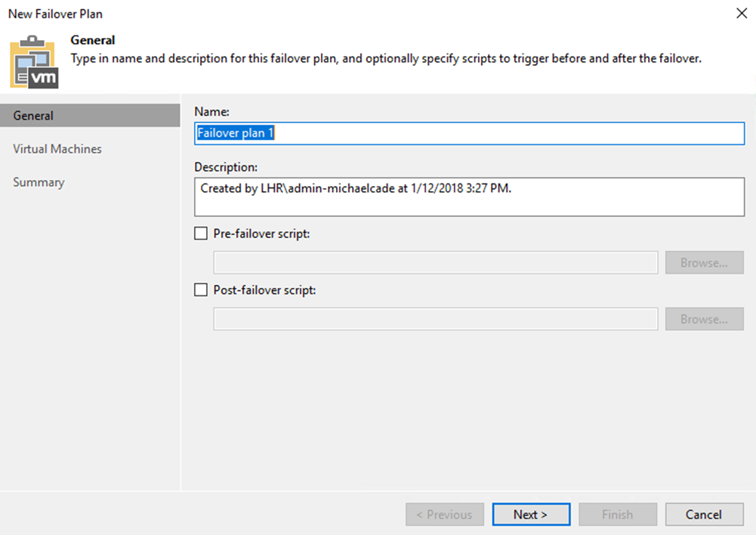This screenshot has width=756, height=535.
Task: Open the Summary wizard step
Action: (39, 182)
